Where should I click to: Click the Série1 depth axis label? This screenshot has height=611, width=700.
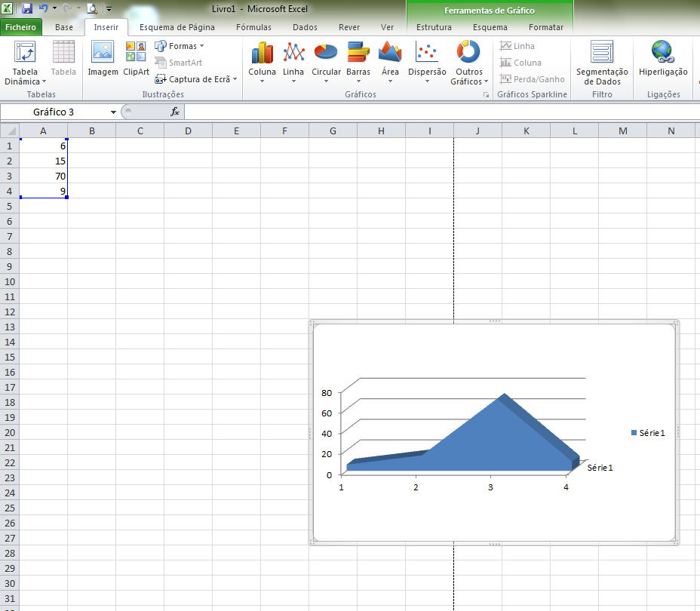click(600, 468)
